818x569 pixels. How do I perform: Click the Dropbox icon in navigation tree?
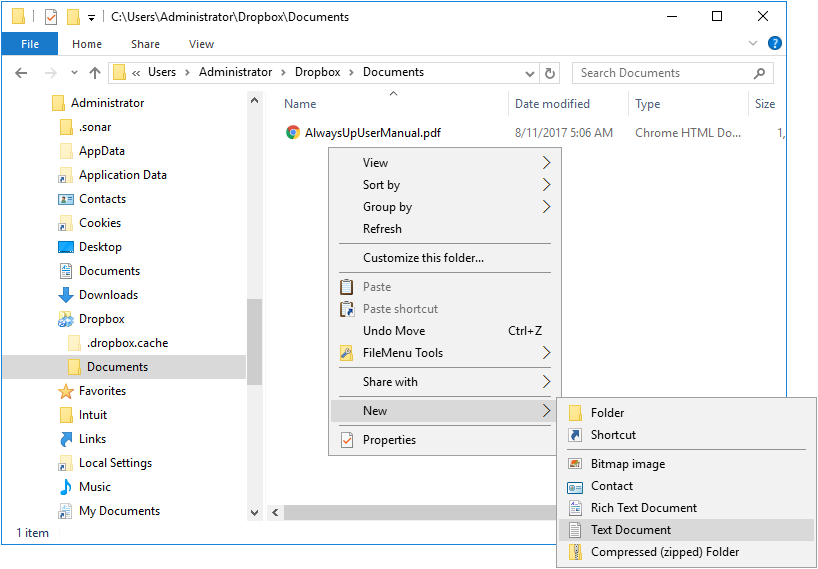click(x=66, y=319)
